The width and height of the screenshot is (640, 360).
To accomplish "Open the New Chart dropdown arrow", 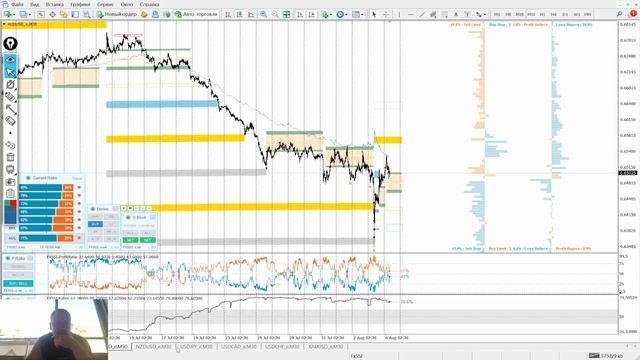I will 14,15.
